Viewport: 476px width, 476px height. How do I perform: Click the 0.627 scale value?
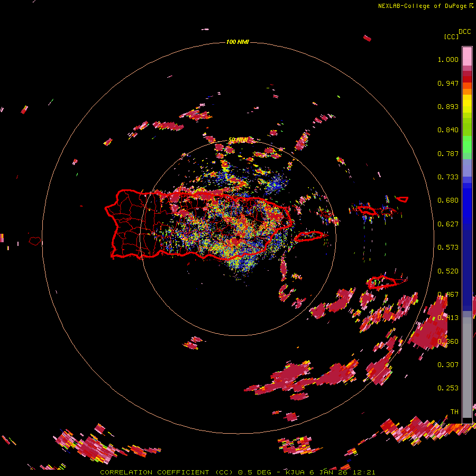tap(448, 224)
